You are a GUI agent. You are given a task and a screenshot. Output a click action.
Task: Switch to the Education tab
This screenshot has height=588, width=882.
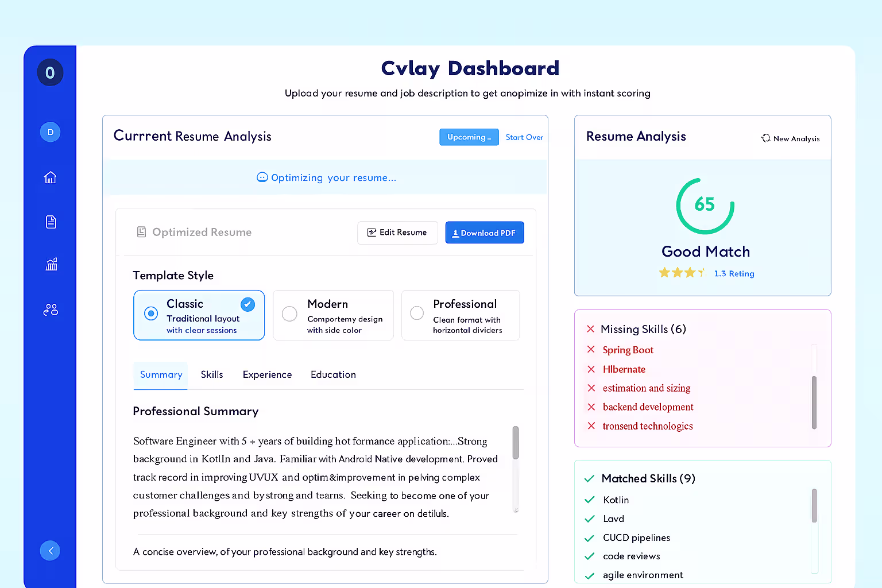tap(333, 374)
